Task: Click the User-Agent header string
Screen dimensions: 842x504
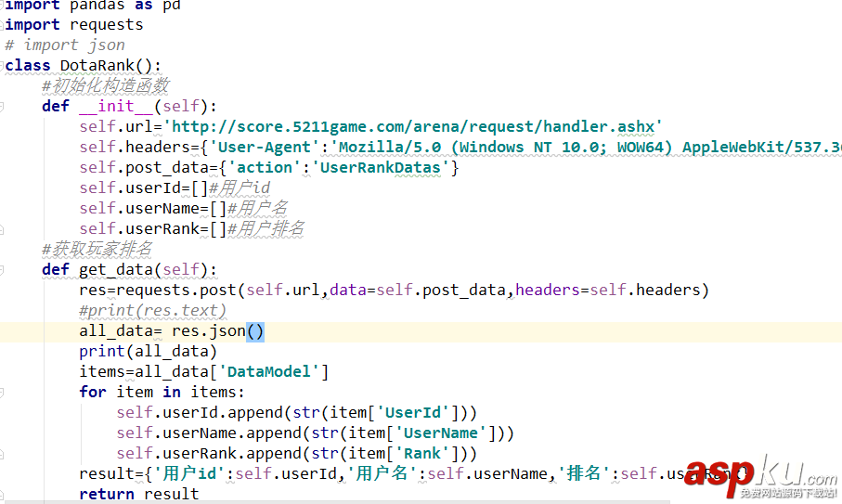Action: [x=261, y=147]
